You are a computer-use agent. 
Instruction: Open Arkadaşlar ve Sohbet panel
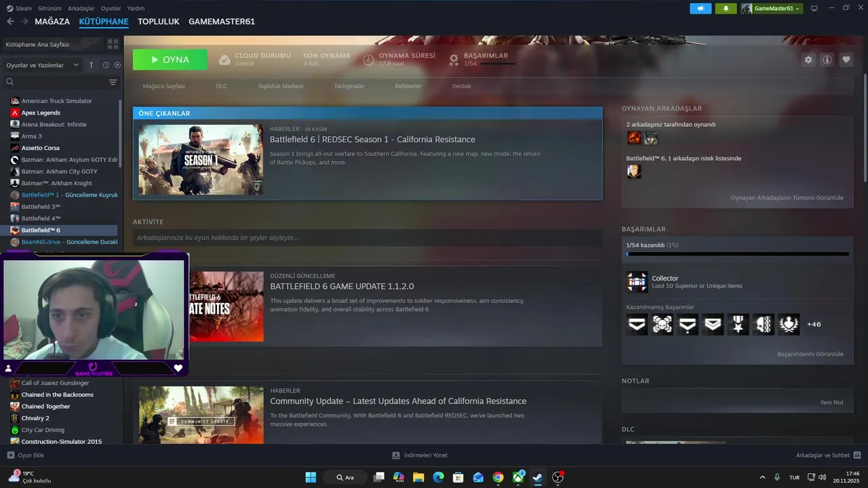tap(828, 455)
